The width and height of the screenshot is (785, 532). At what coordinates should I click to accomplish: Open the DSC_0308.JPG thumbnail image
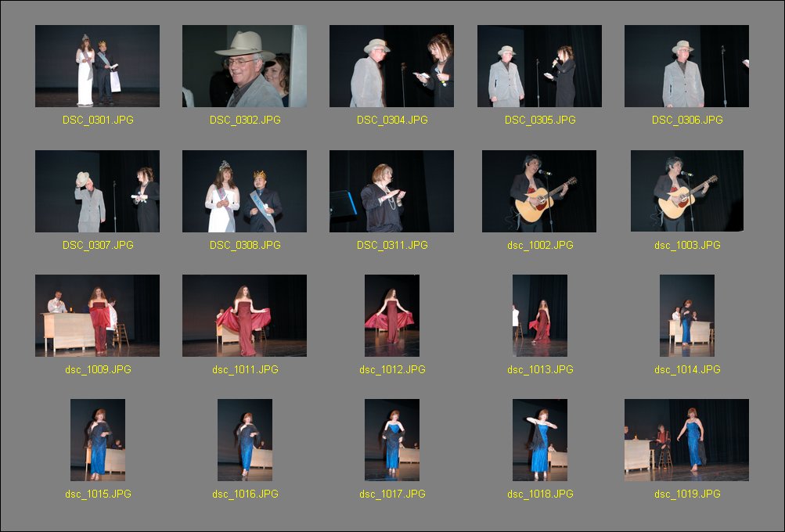coord(244,191)
